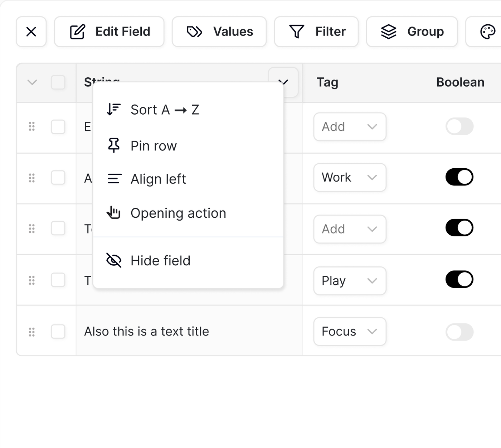Open the Work tag dropdown
This screenshot has width=501, height=448.
click(x=350, y=178)
